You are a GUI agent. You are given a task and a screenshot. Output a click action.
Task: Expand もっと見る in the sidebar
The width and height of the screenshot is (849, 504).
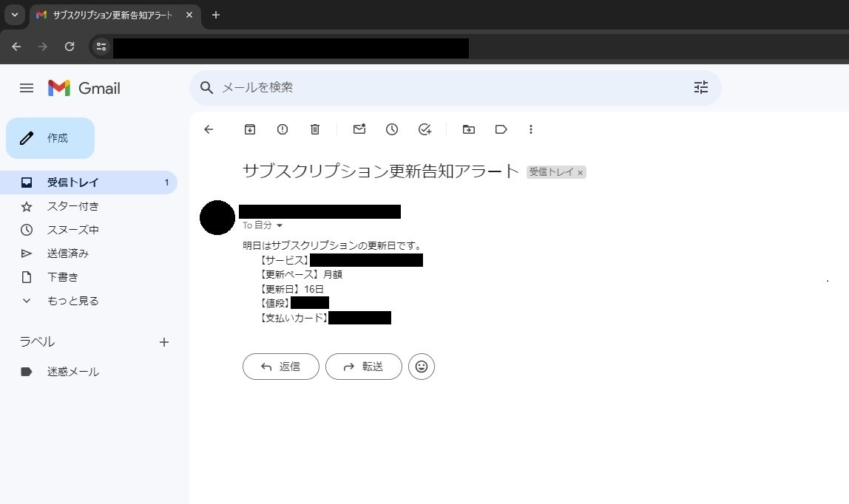72,301
